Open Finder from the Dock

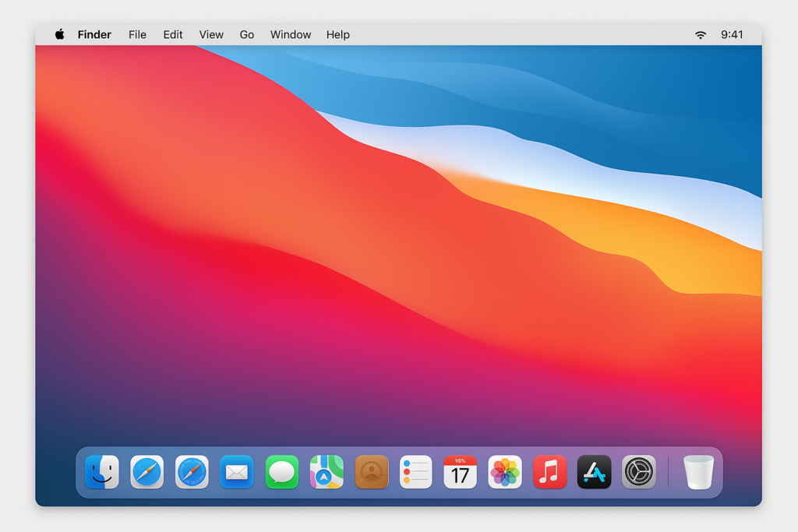pyautogui.click(x=102, y=472)
